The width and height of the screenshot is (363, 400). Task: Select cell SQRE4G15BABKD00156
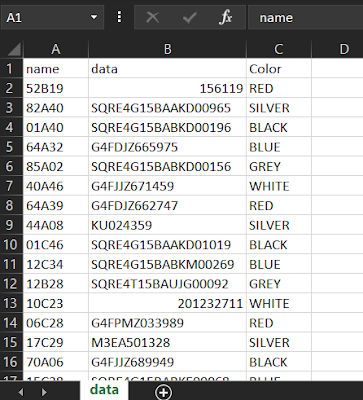pyautogui.click(x=167, y=166)
